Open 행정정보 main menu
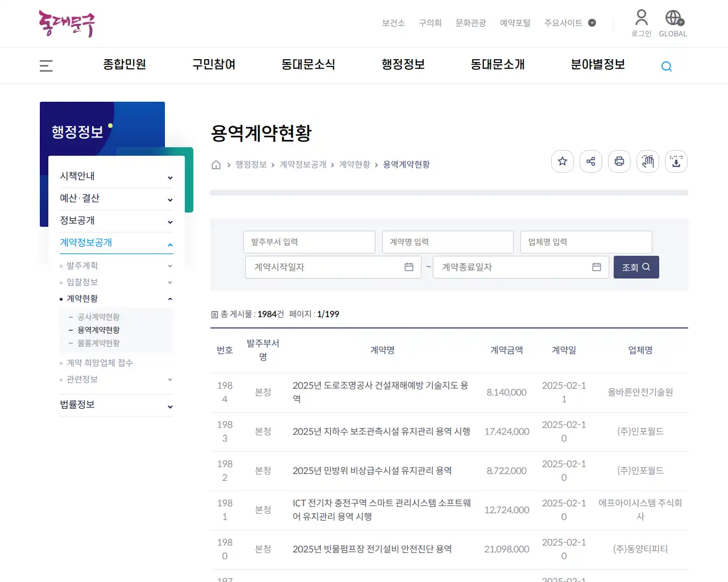 (403, 65)
